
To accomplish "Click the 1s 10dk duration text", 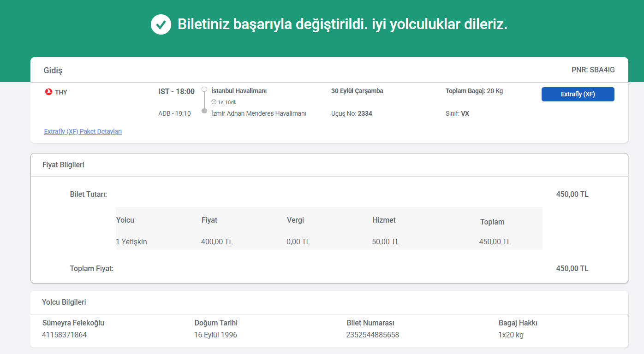I will [227, 102].
